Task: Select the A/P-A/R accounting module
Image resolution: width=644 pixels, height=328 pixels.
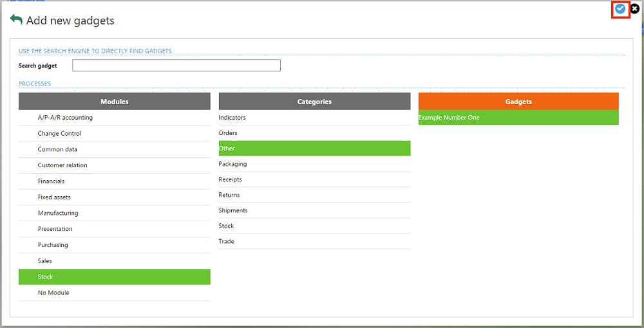Action: (65, 118)
